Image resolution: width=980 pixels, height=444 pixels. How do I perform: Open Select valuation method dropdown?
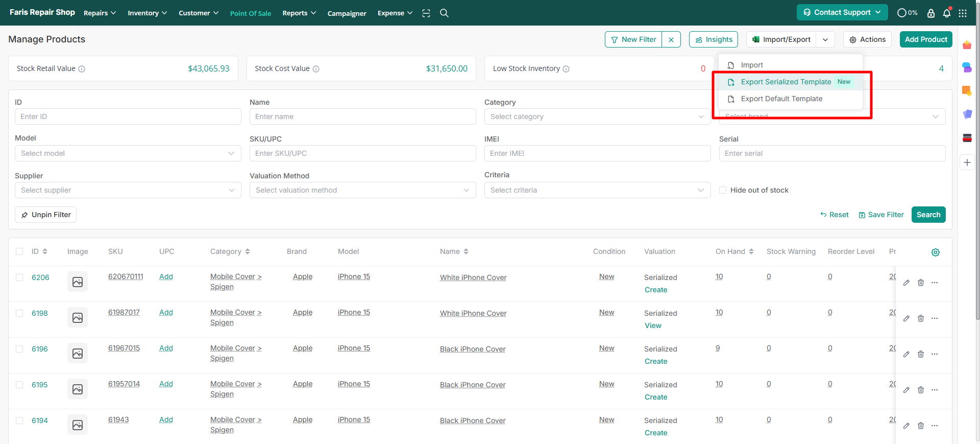(x=362, y=190)
